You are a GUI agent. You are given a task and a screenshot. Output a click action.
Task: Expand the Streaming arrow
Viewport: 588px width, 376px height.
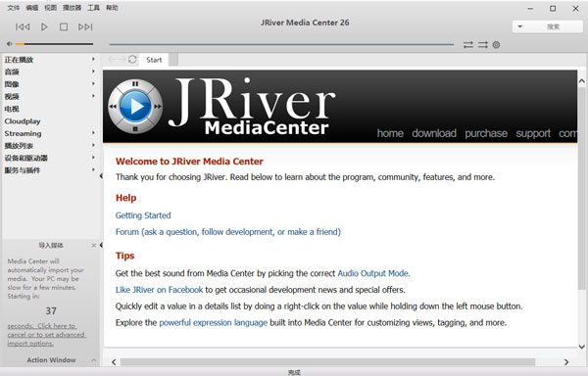point(93,133)
